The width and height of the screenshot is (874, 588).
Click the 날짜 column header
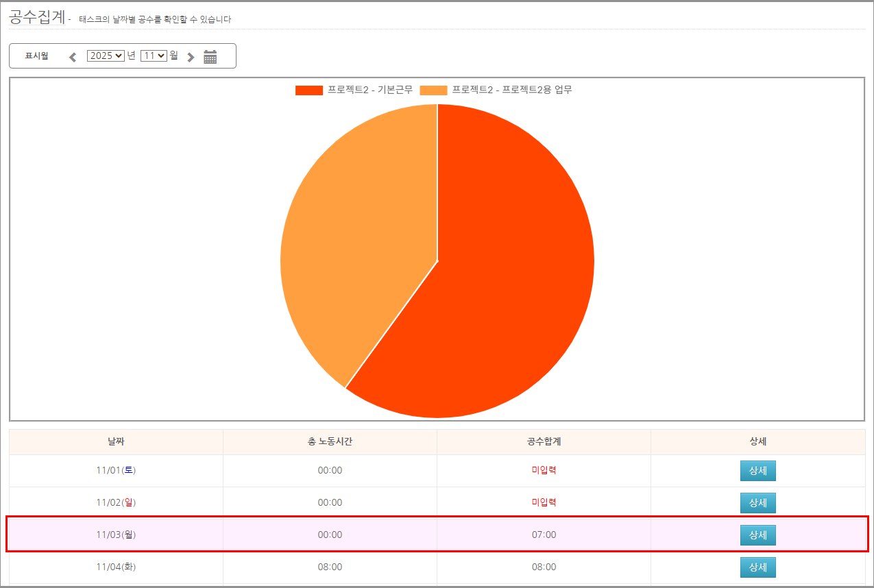[116, 442]
